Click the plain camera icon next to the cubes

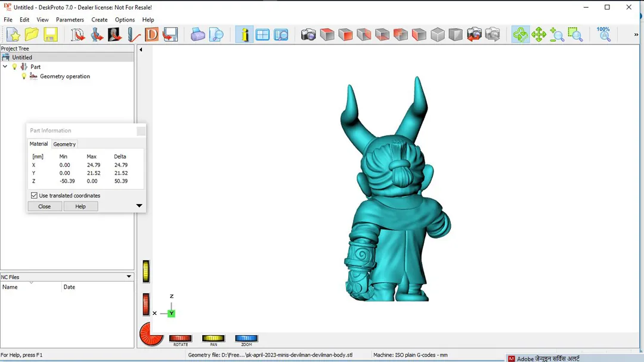(x=308, y=35)
